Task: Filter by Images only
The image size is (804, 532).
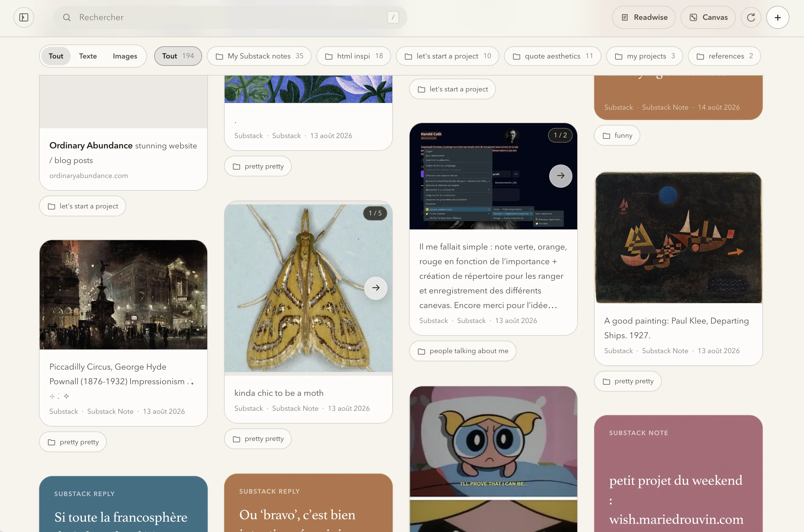Action: click(125, 56)
